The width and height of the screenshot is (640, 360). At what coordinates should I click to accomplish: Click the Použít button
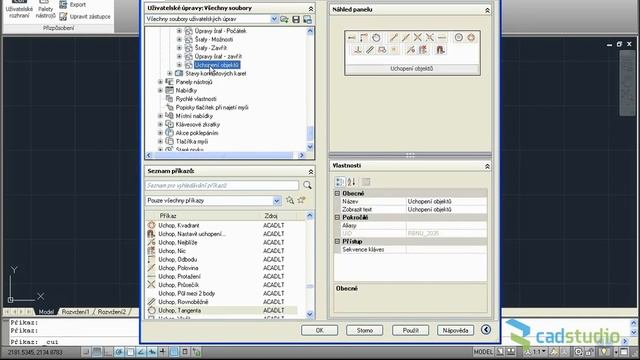(411, 330)
